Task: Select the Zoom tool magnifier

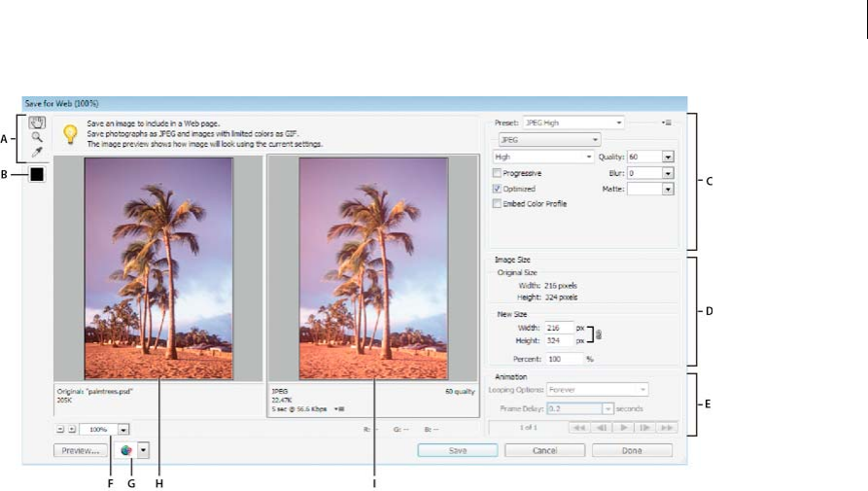Action: pyautogui.click(x=37, y=137)
